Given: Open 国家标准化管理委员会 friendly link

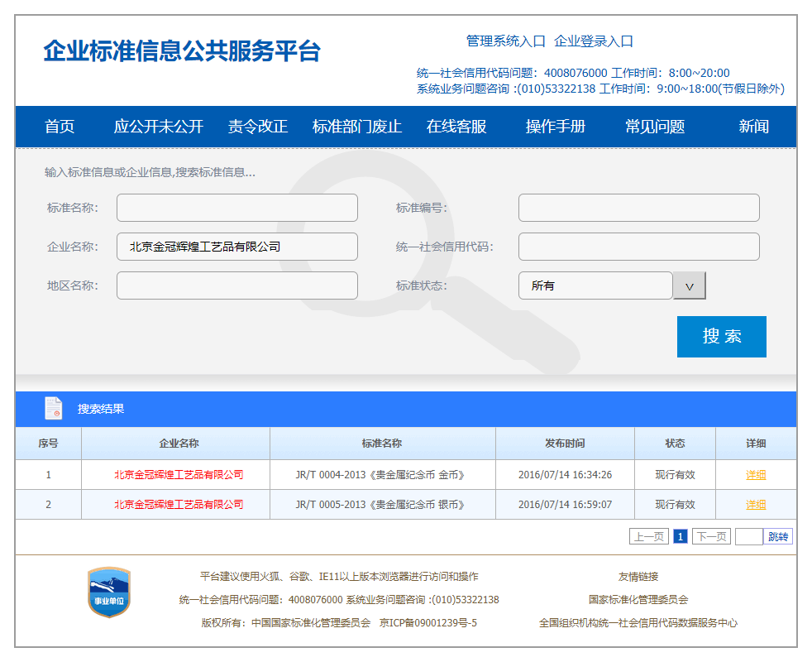Looking at the screenshot, I should [x=638, y=600].
